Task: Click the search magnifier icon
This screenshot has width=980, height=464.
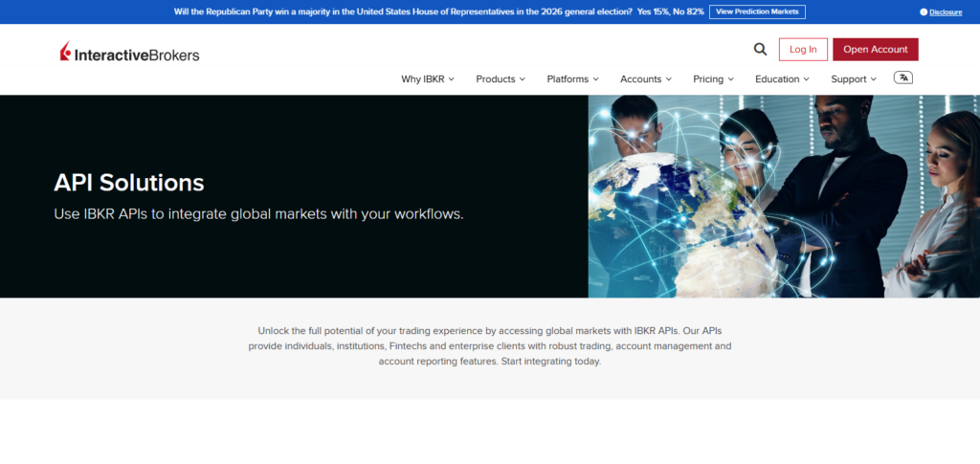Action: coord(760,50)
